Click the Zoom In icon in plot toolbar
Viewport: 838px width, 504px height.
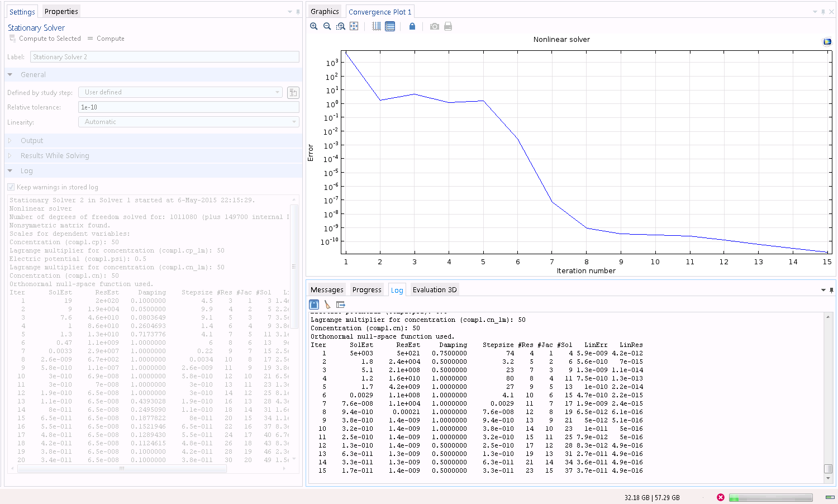[x=314, y=26]
